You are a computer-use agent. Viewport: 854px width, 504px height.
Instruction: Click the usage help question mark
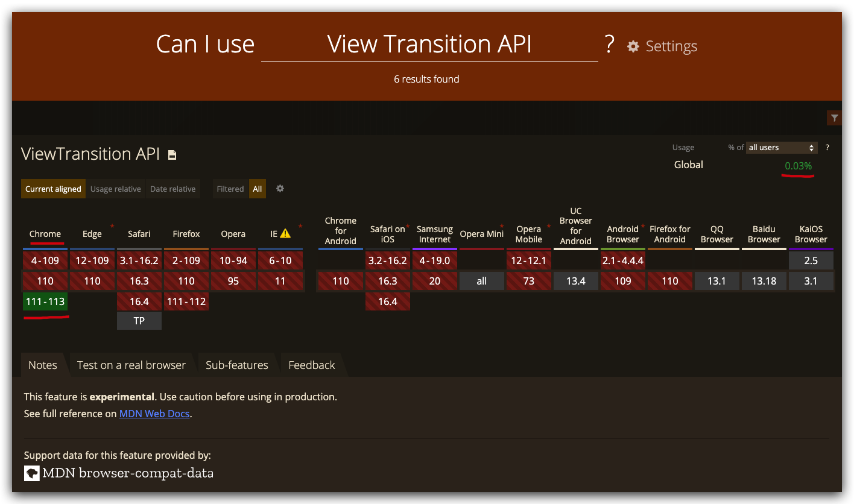point(827,147)
